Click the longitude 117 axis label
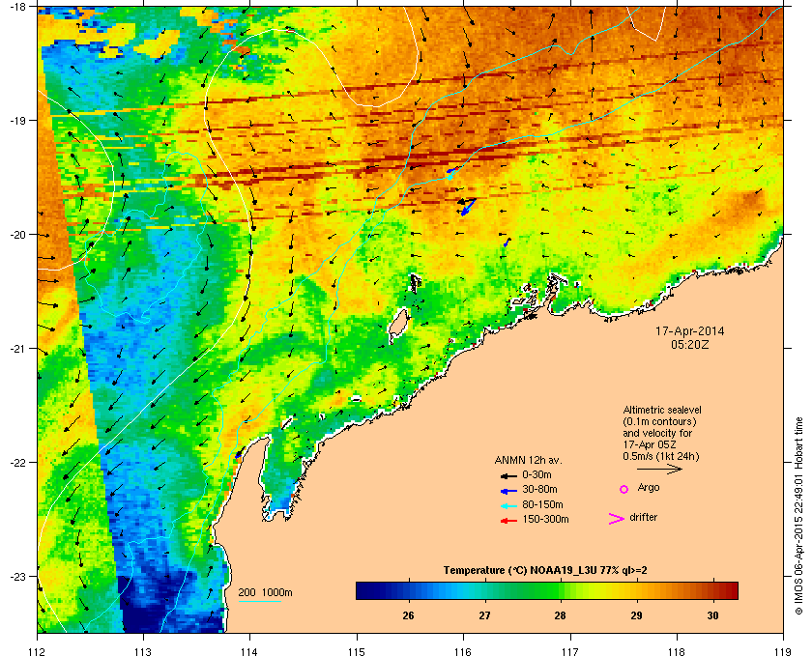This screenshot has height=657, width=812. [570, 652]
